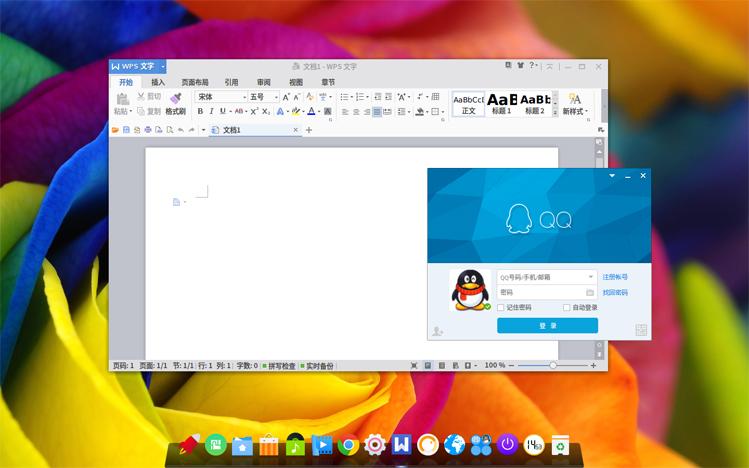749x468 pixels.
Task: Launch Chrome from the dock
Action: 348,446
